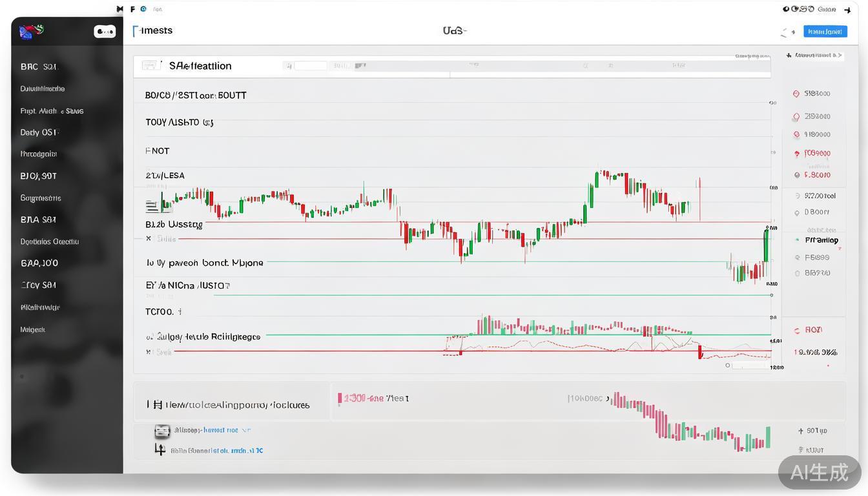Click the card icon in the bottom panel

pos(162,430)
